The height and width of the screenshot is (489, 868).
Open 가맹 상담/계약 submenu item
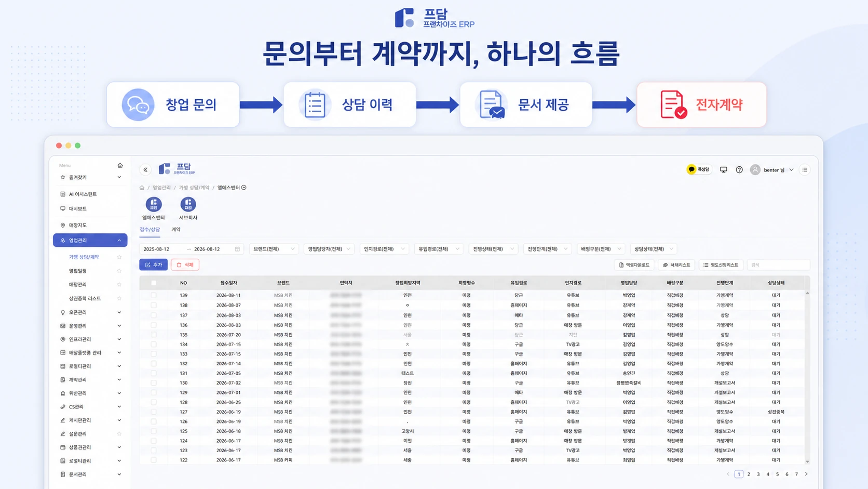(84, 257)
